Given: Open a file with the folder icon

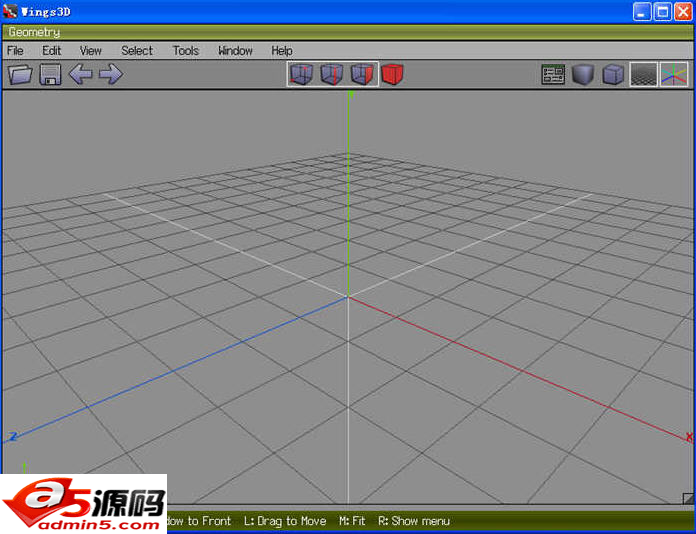Looking at the screenshot, I should click(x=20, y=74).
